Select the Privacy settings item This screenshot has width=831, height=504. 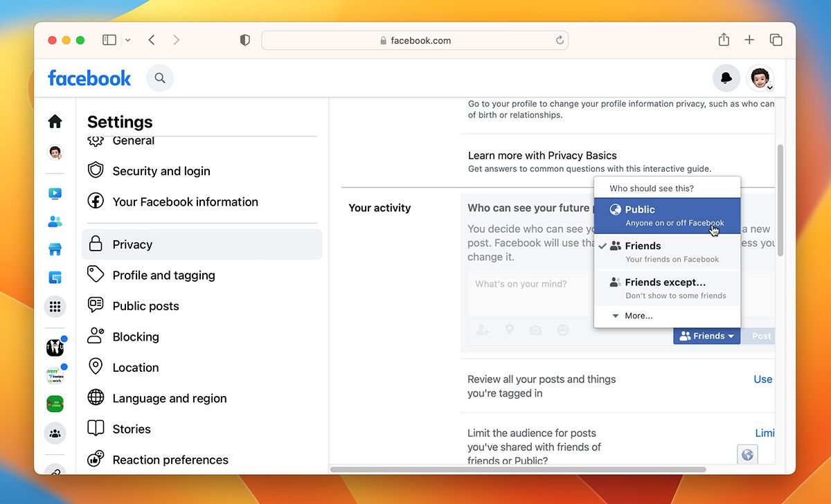coord(202,244)
